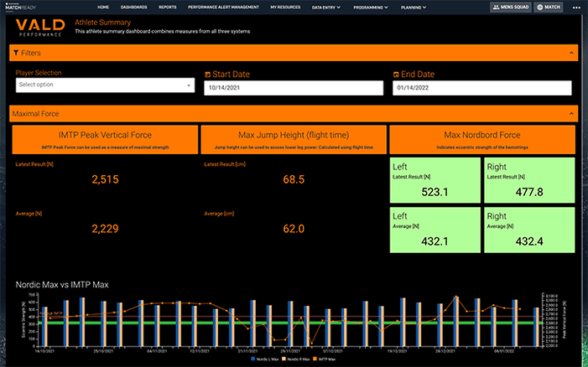This screenshot has width=588, height=367.
Task: Click the Filters funnel icon
Action: pyautogui.click(x=16, y=53)
